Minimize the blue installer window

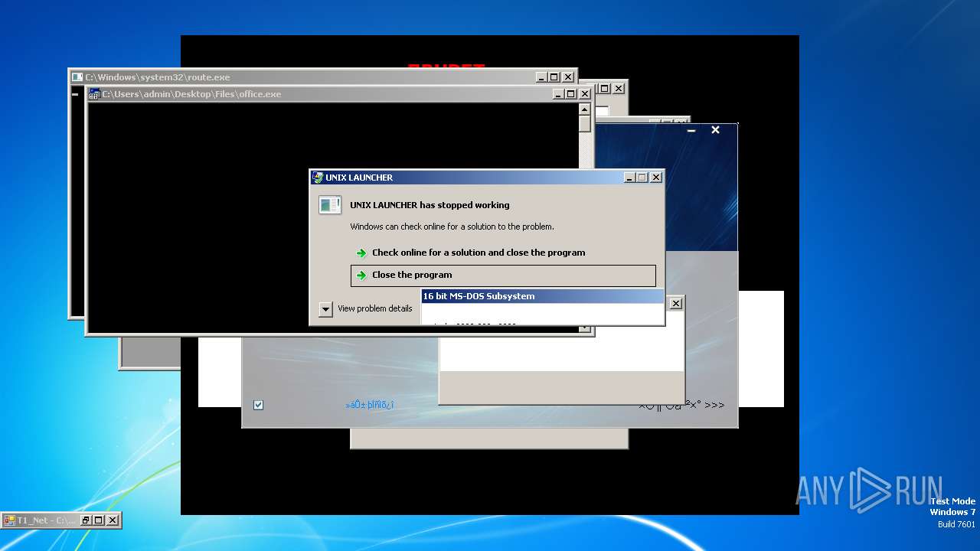691,131
